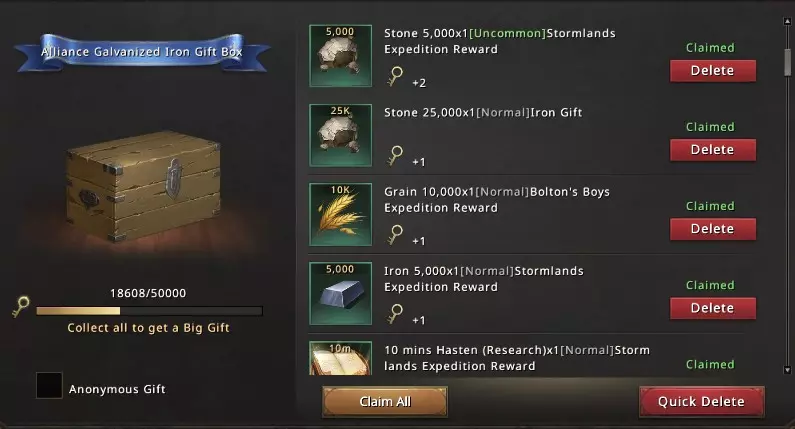795x429 pixels.
Task: Delete the Iron 5,000 Stormlands reward
Action: point(713,308)
